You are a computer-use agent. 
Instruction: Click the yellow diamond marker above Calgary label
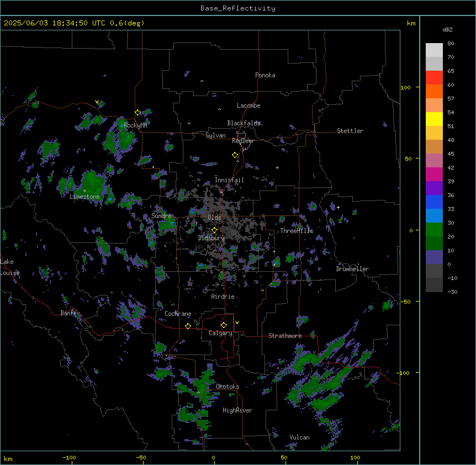tap(224, 325)
